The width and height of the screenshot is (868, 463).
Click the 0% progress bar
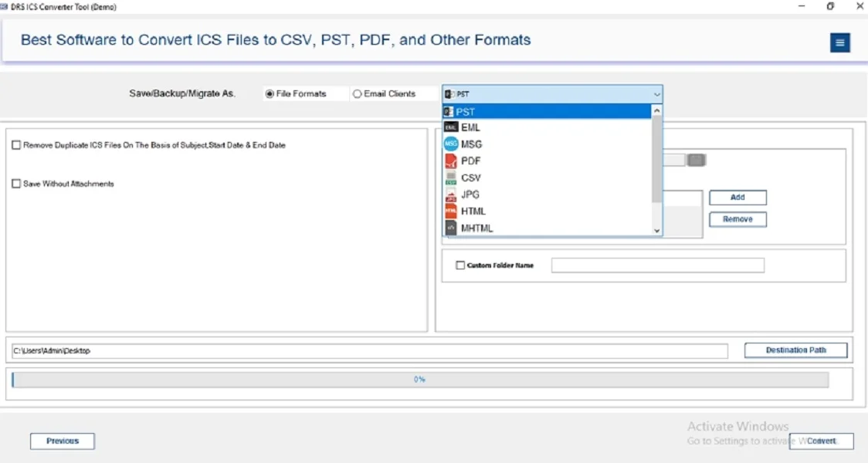pyautogui.click(x=420, y=380)
